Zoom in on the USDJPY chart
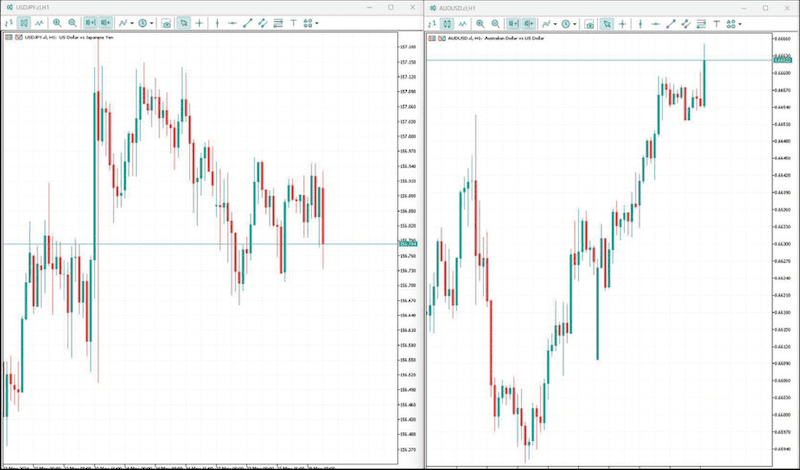 coord(57,23)
